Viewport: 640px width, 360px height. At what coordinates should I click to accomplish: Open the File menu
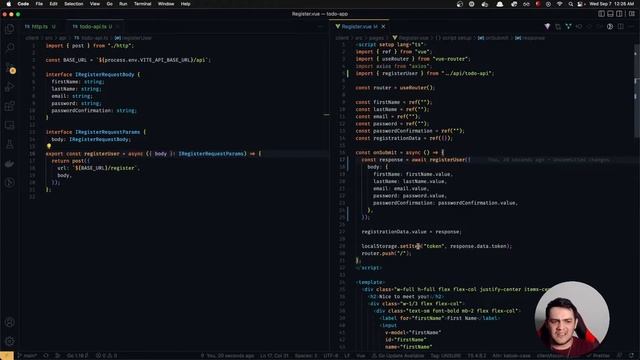tap(39, 4)
